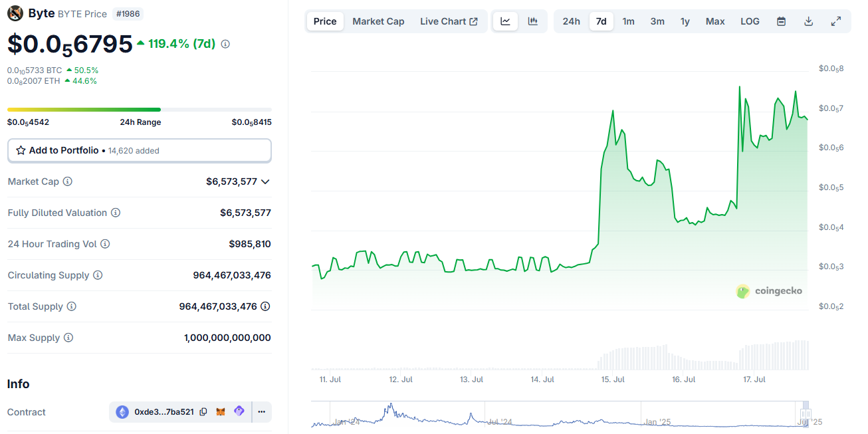
Task: Show Fully Diluted Valuation info icon
Action: pos(116,213)
